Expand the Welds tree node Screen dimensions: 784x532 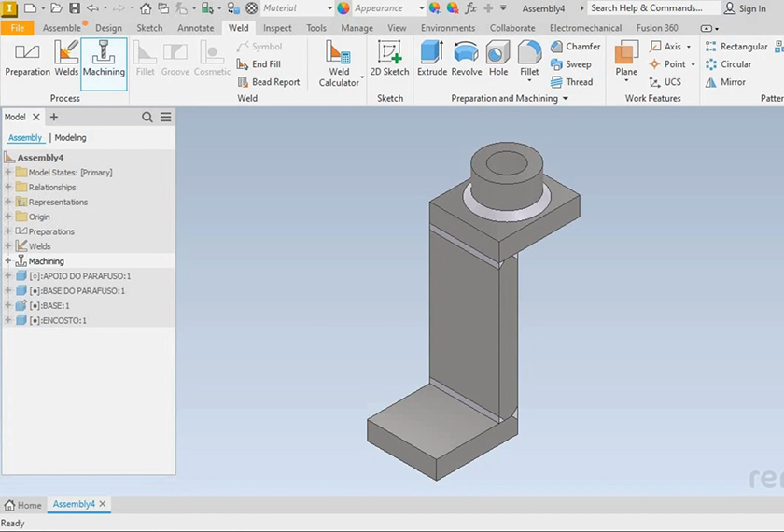[x=8, y=246]
